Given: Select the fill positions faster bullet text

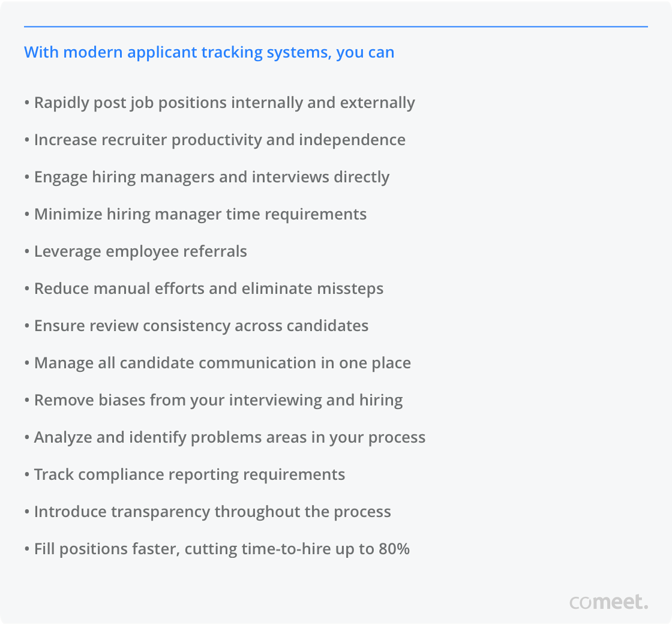Looking at the screenshot, I should [222, 549].
